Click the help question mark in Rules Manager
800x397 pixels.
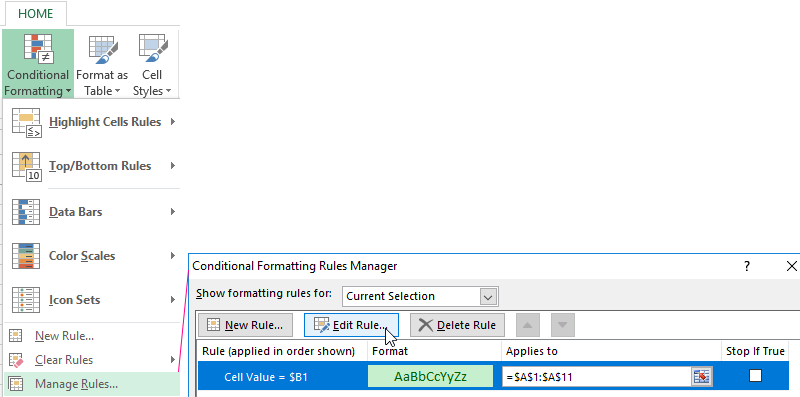746,266
